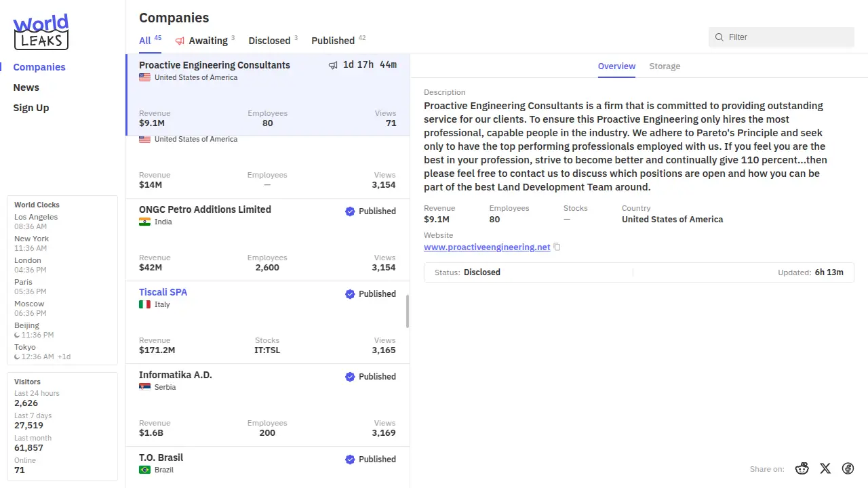This screenshot has width=868, height=488.
Task: Share on Reddit icon
Action: (802, 468)
